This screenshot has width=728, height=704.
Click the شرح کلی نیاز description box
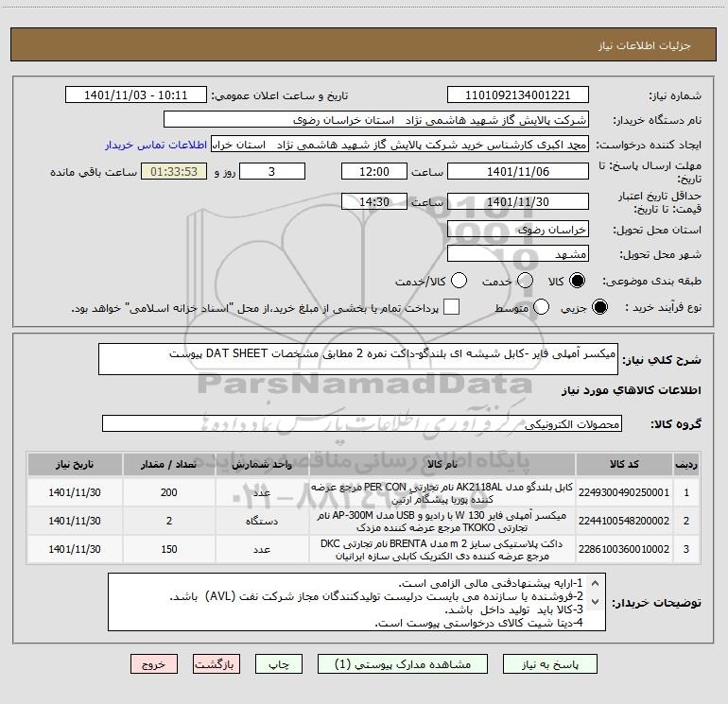358,359
